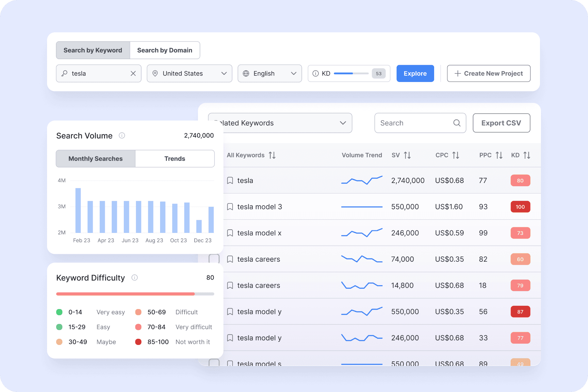588x392 pixels.
Task: Click the info icon beside Search Volume
Action: (x=122, y=135)
